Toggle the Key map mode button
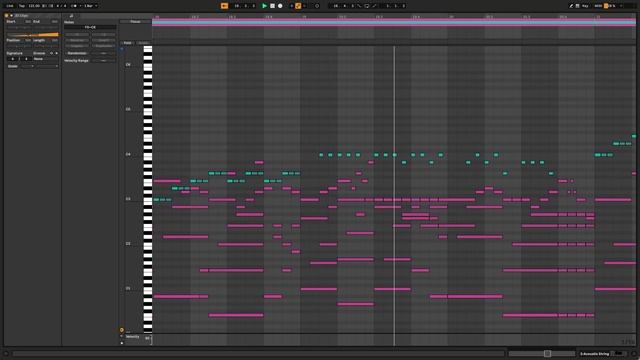 pyautogui.click(x=585, y=6)
